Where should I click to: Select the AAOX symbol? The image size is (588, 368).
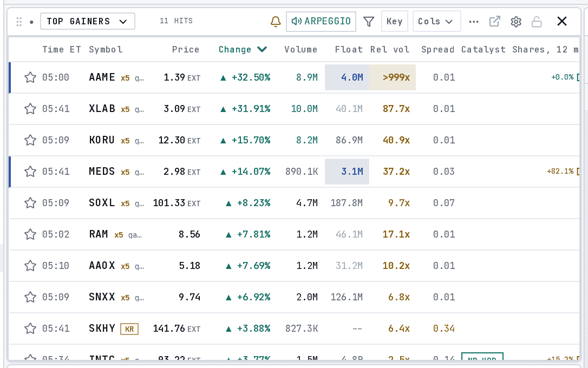click(102, 266)
